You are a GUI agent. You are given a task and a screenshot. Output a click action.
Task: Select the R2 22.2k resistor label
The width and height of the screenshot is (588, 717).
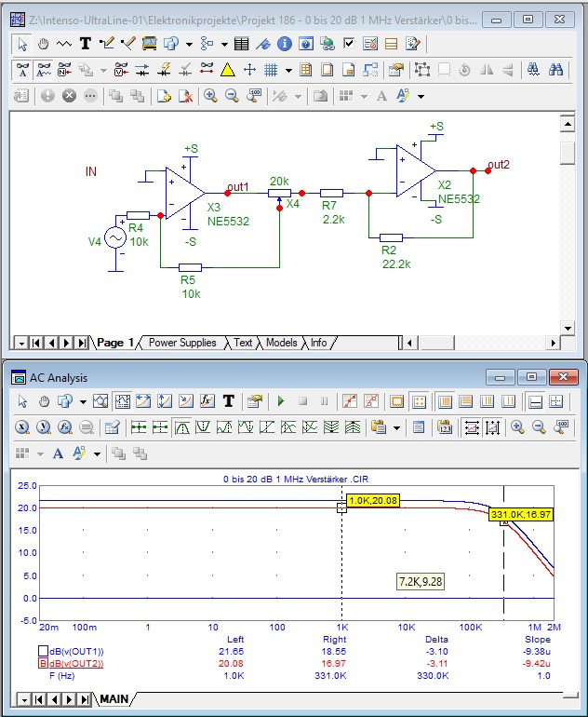pyautogui.click(x=395, y=257)
